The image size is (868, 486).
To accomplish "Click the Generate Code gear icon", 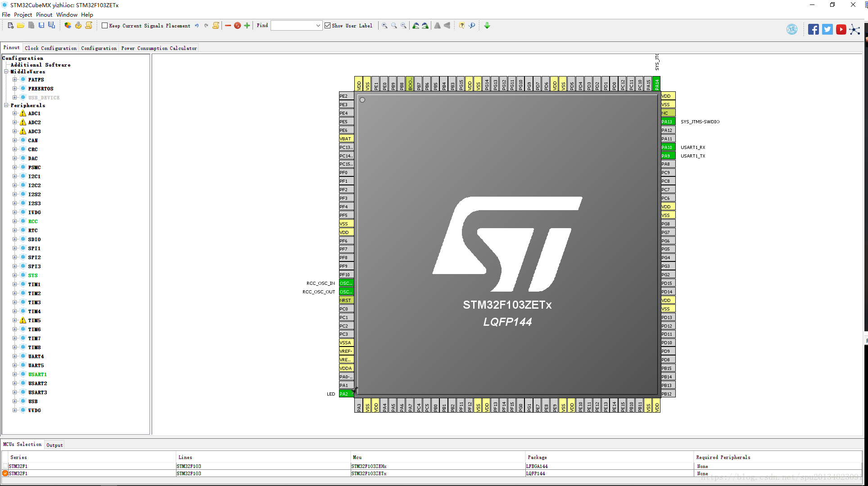I will [x=78, y=26].
